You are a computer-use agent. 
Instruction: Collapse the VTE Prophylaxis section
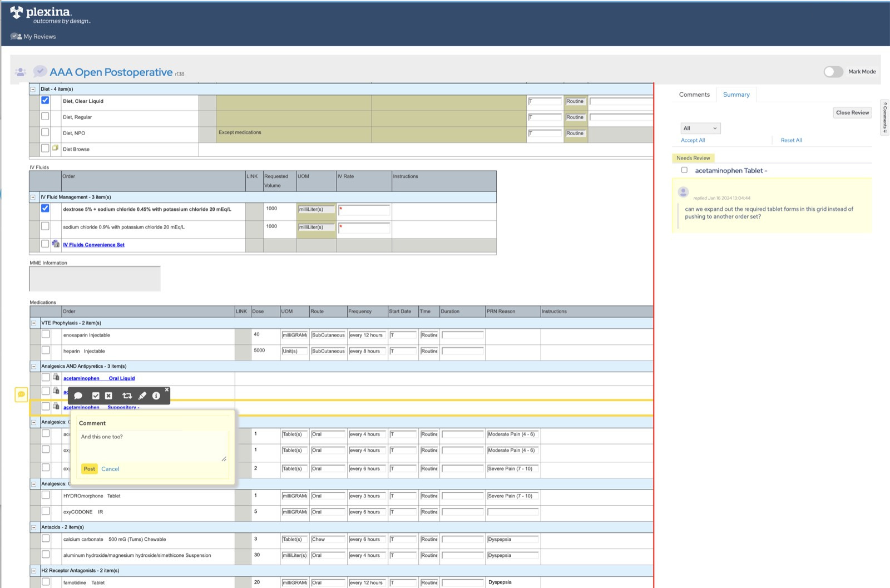coord(33,323)
